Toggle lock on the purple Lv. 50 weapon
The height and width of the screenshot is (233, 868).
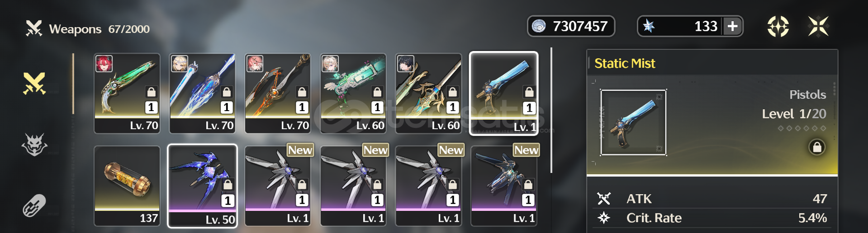[x=228, y=184]
